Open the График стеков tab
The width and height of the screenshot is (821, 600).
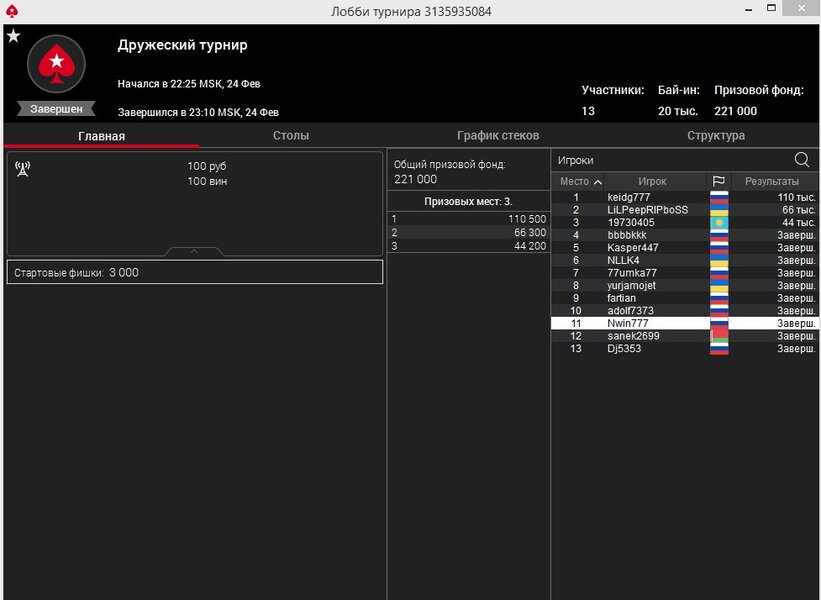[497, 135]
